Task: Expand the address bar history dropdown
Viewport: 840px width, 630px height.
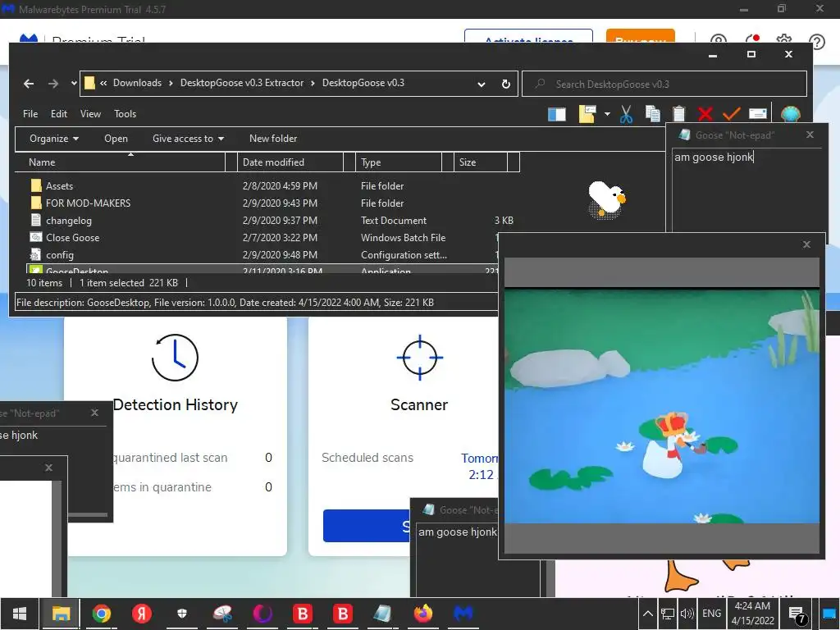Action: (x=481, y=84)
